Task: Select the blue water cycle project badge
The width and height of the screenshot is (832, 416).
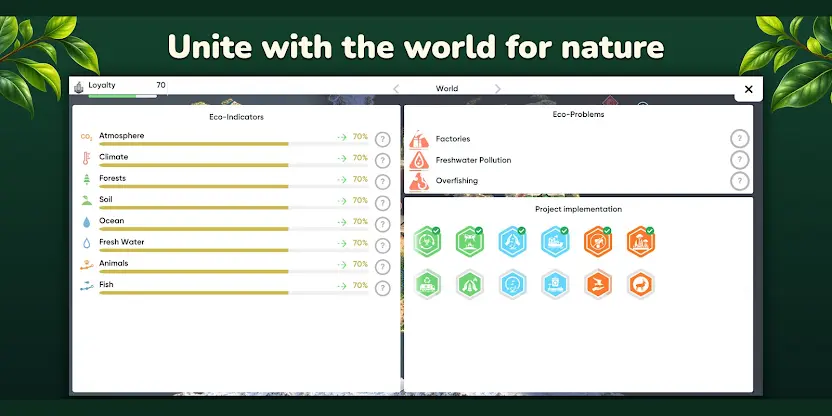Action: pyautogui.click(x=513, y=284)
